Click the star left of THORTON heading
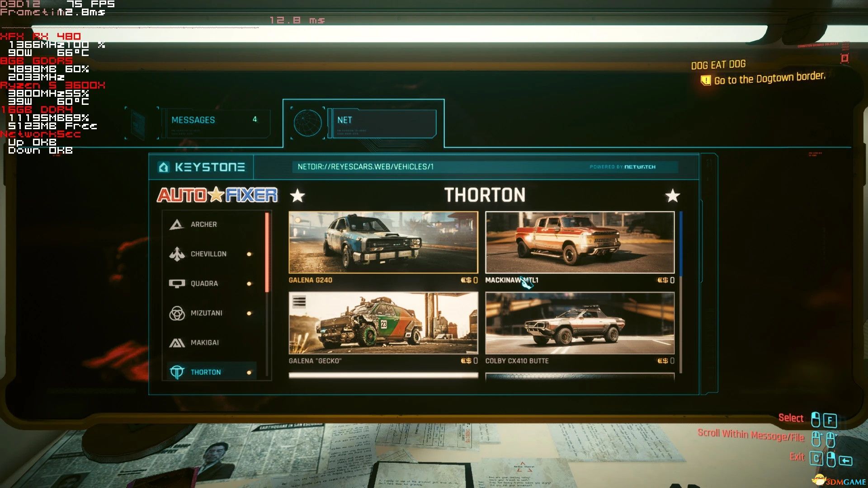Screen dimensions: 868x488 click(297, 196)
